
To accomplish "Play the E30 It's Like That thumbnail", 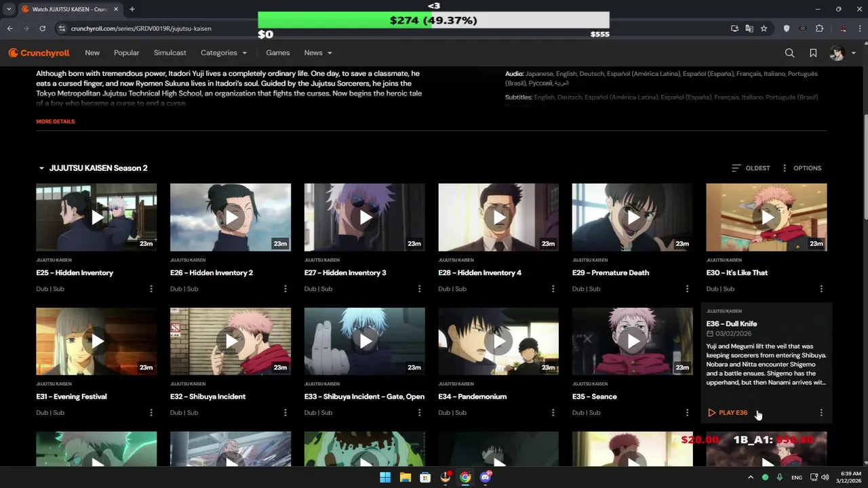I will (x=766, y=217).
